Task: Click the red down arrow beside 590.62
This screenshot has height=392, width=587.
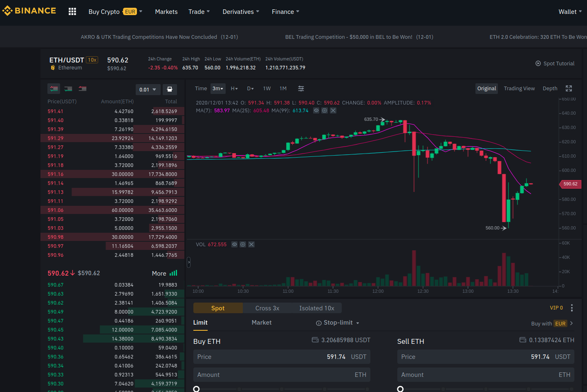Action: [72, 273]
